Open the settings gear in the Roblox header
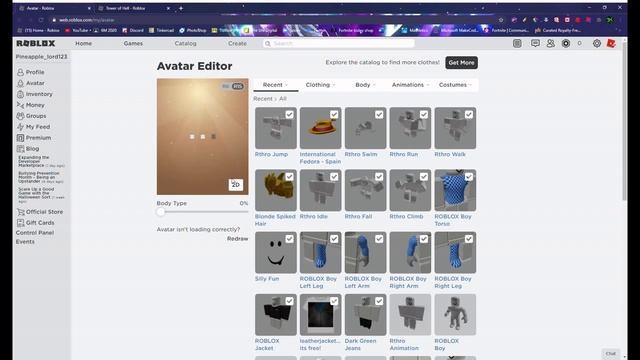This screenshot has width=640, height=360. [597, 43]
